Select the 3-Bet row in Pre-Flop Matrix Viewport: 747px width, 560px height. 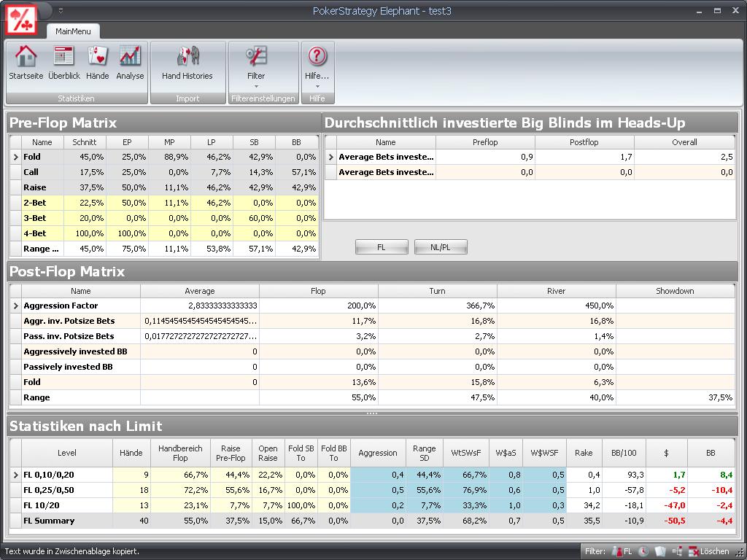[164, 218]
